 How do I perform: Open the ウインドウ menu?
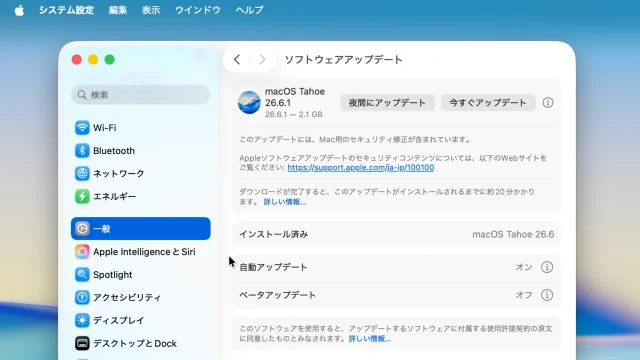click(x=198, y=10)
